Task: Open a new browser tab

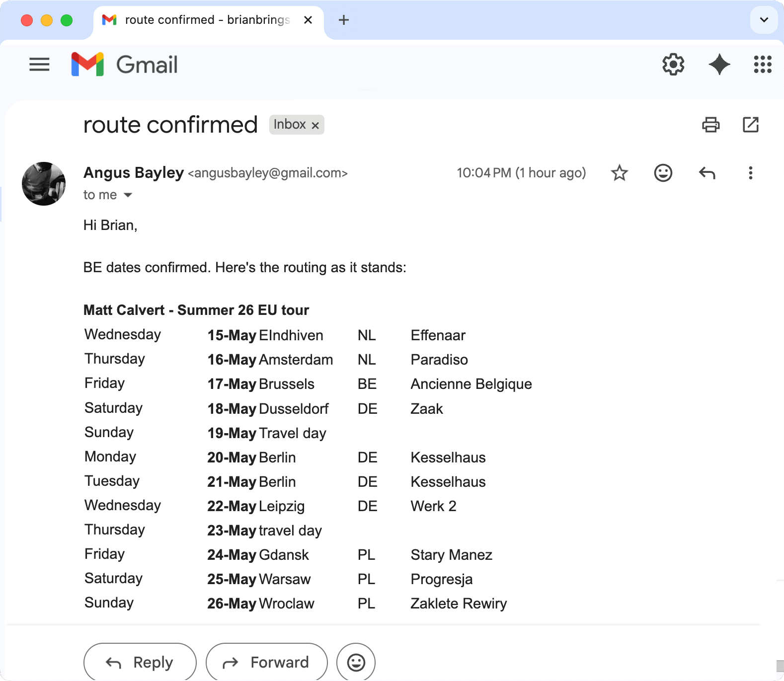Action: [343, 20]
